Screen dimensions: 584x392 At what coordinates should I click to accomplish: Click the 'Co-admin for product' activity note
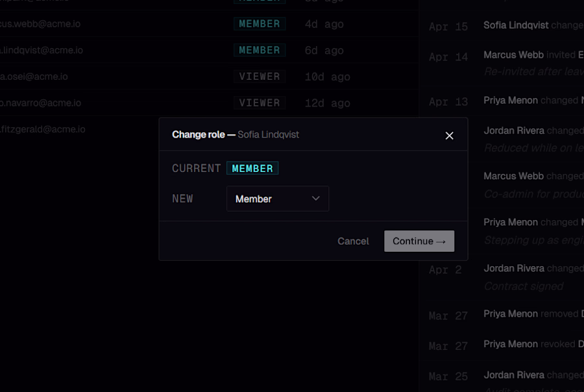(x=532, y=193)
